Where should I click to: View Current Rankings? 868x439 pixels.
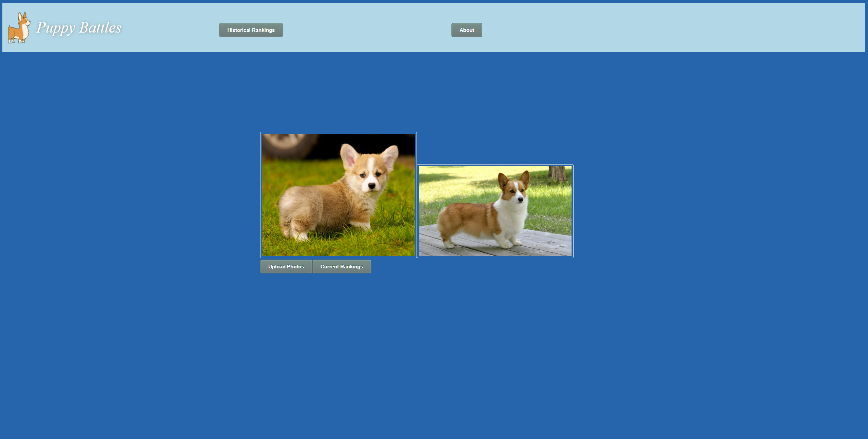tap(342, 267)
